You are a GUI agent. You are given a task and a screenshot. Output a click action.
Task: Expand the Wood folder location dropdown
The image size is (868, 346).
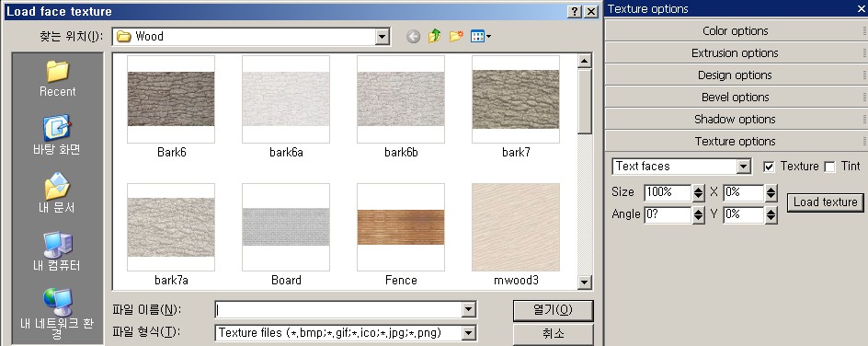coord(382,37)
